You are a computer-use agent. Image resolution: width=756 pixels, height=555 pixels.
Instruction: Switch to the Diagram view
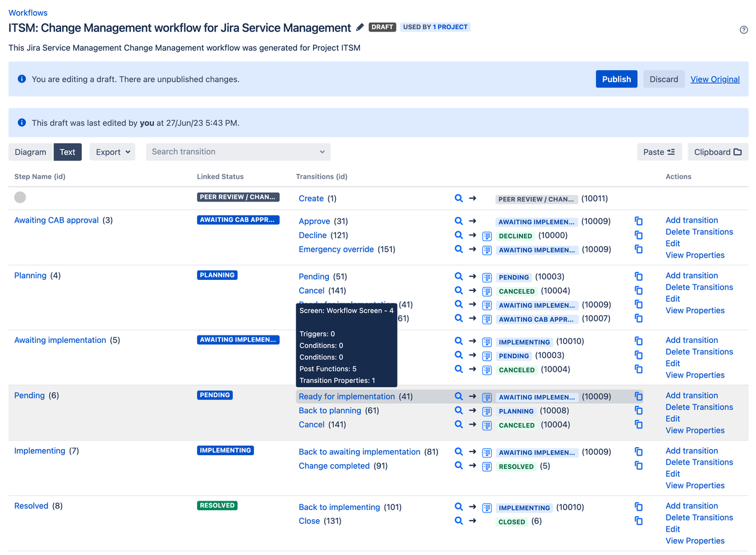31,152
